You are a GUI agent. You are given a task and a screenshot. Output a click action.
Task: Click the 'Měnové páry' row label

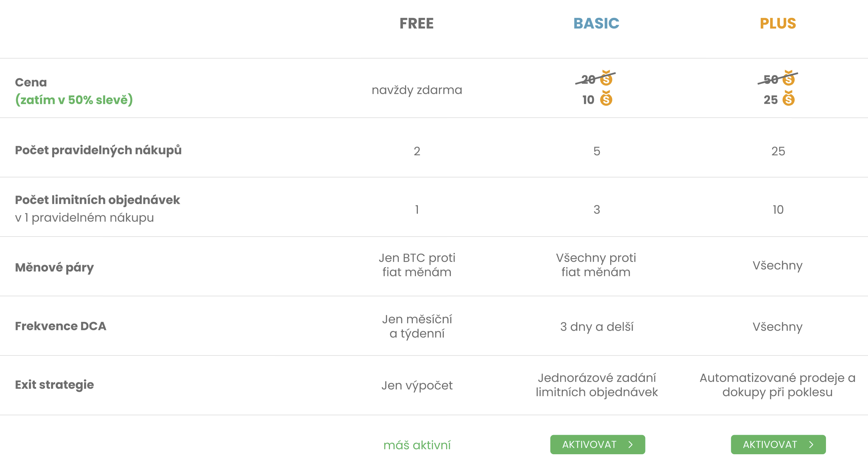pos(54,267)
